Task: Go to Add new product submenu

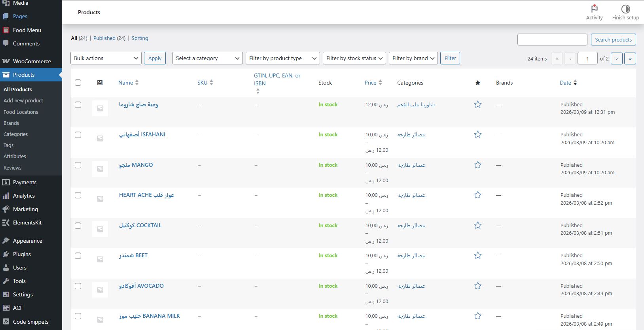Action: (x=23, y=101)
